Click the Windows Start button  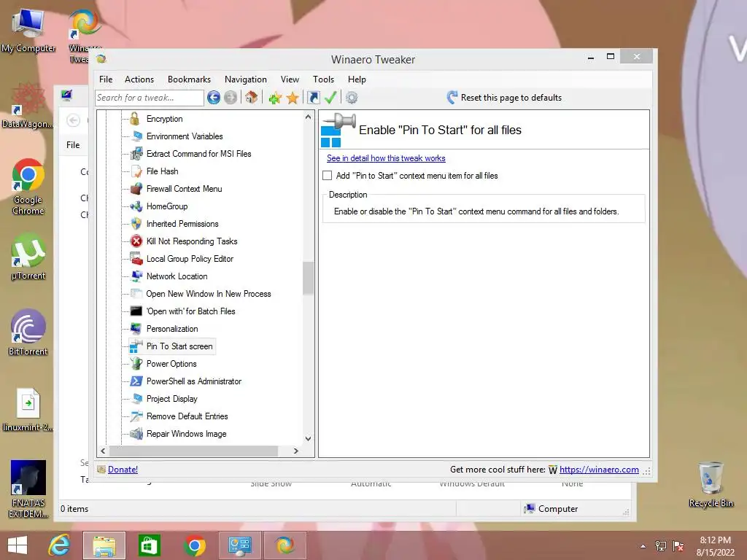click(18, 545)
